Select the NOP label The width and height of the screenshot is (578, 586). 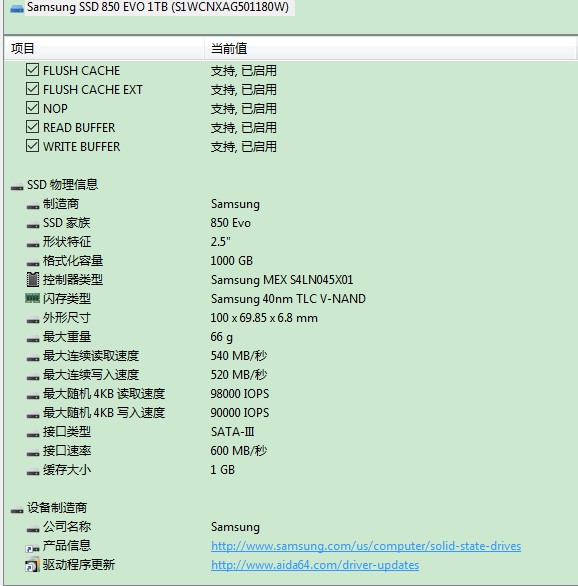pyautogui.click(x=55, y=109)
